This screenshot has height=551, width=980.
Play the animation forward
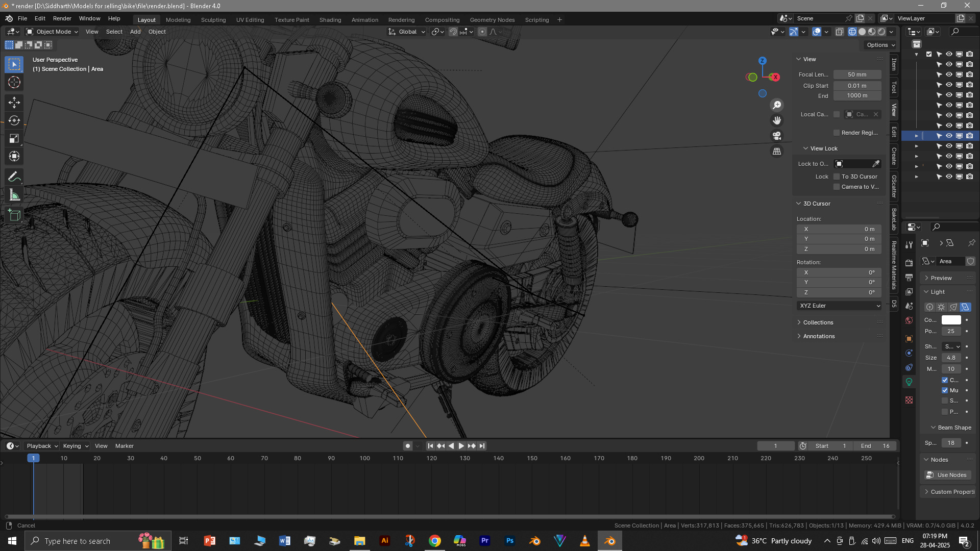[x=461, y=446]
